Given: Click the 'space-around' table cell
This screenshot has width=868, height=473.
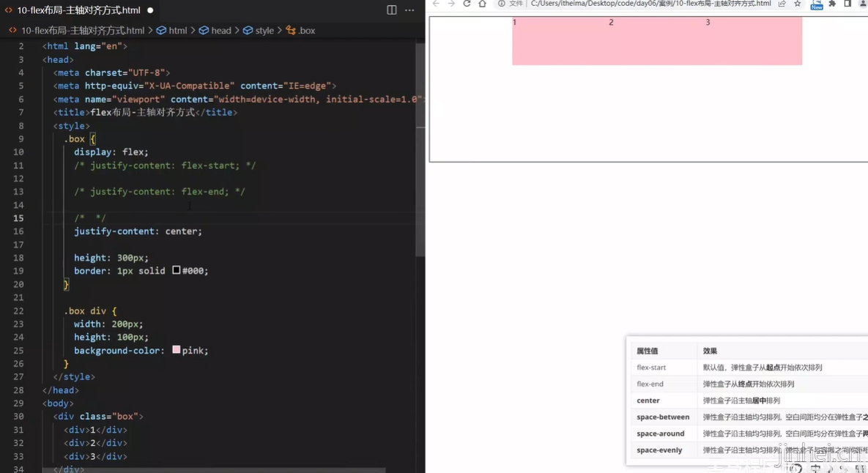Looking at the screenshot, I should 661,433.
